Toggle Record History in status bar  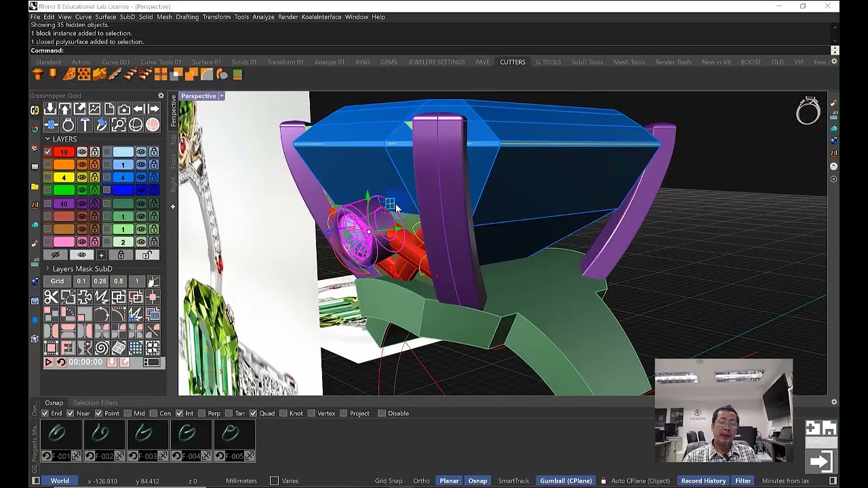coord(703,481)
